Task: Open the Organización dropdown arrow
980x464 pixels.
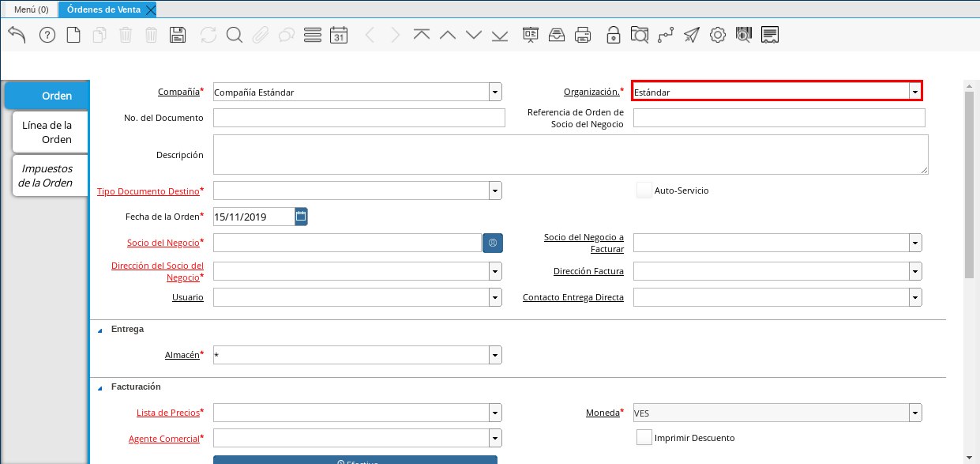Action: tap(914, 92)
